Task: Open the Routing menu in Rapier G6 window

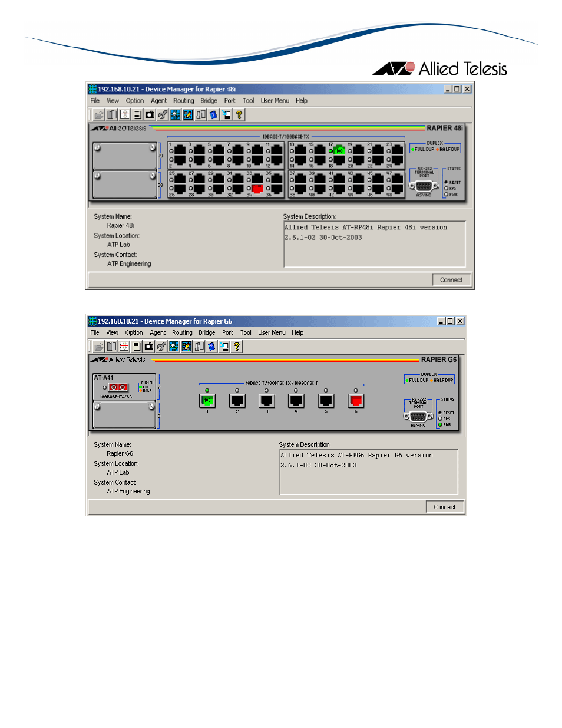Action: (x=183, y=333)
